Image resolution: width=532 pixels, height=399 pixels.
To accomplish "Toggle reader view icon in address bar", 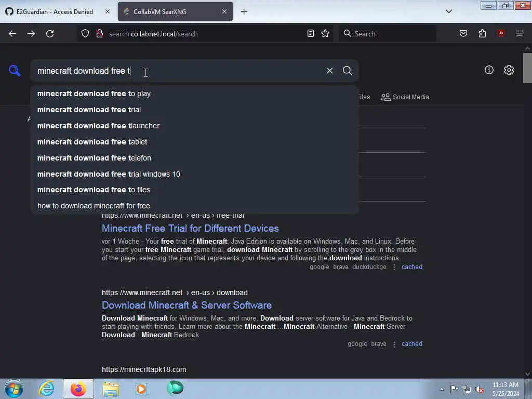I will click(311, 34).
